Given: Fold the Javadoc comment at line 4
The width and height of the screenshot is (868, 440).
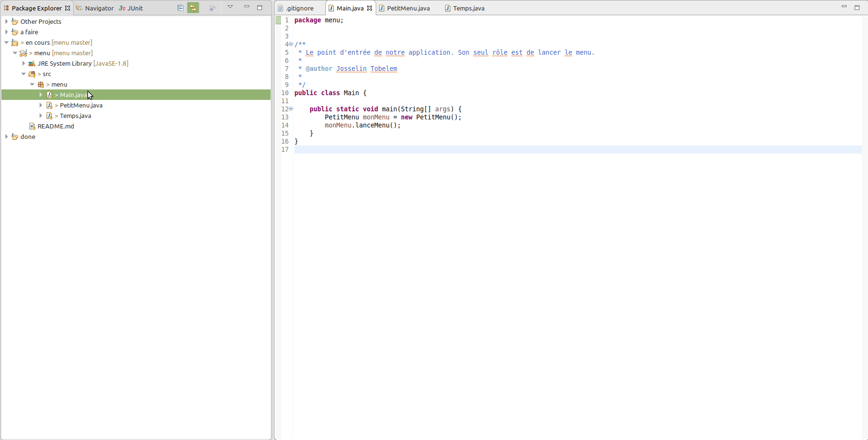Looking at the screenshot, I should [x=291, y=44].
